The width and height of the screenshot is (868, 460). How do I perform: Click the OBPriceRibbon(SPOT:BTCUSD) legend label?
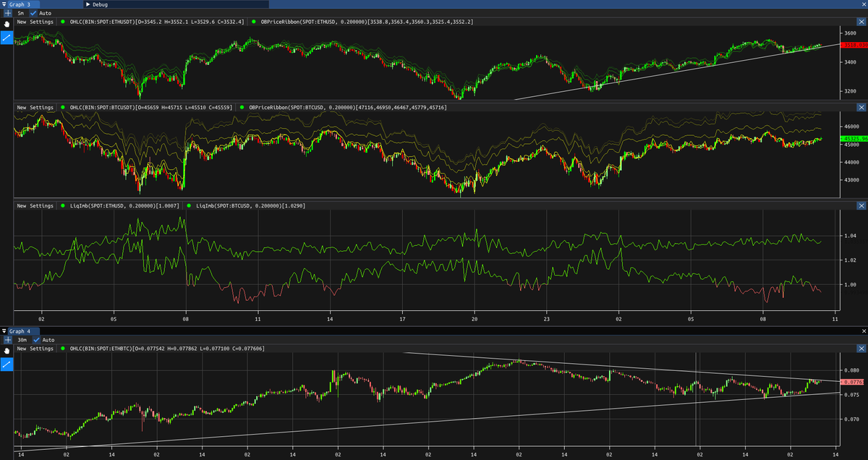coord(348,107)
